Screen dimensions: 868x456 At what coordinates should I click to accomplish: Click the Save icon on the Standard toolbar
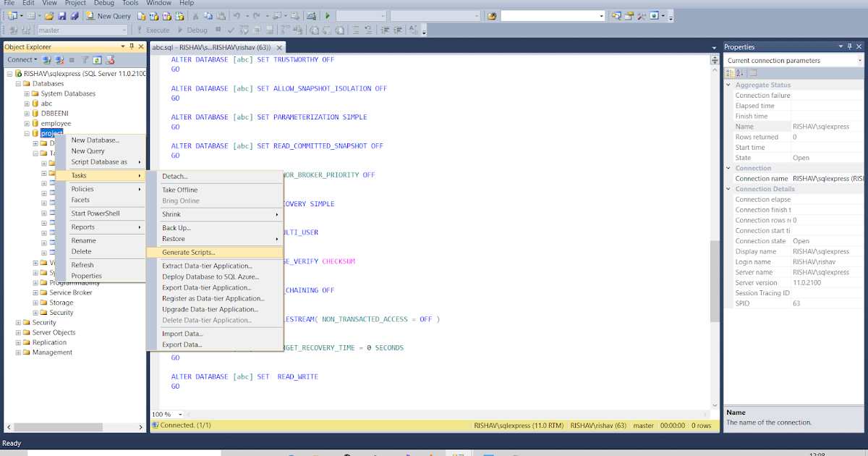click(62, 15)
